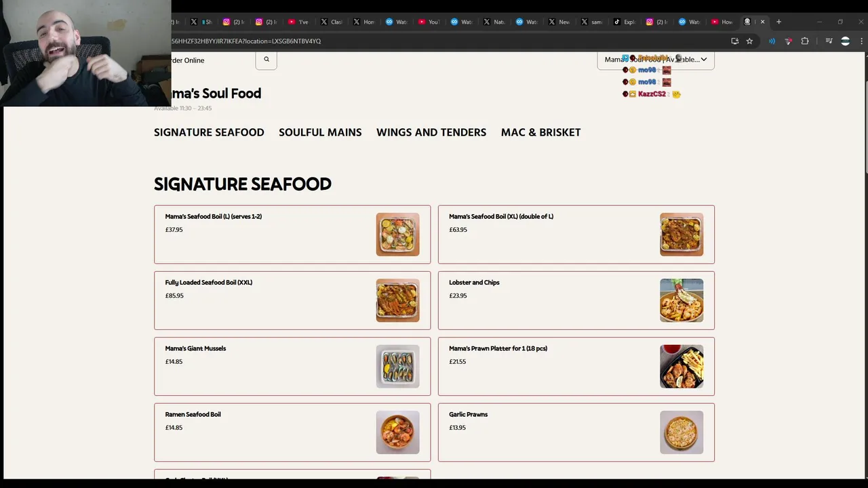The width and height of the screenshot is (868, 488).
Task: Switch to the X tab titled 'sam'
Action: tap(591, 22)
